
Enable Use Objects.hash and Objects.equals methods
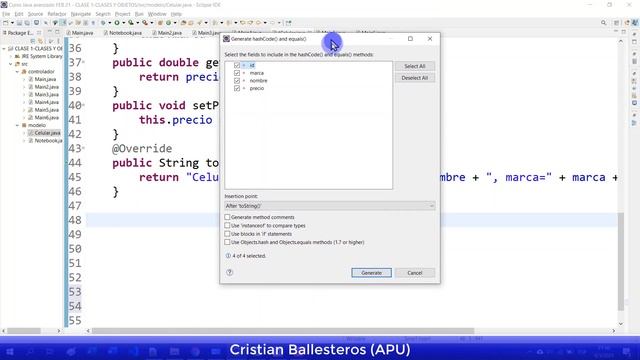pyautogui.click(x=227, y=242)
